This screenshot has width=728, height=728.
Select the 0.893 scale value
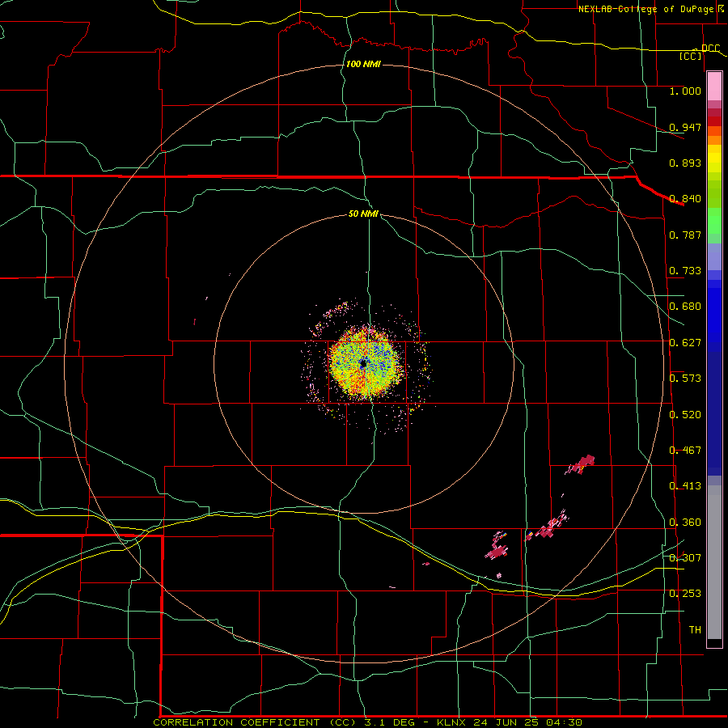685,163
